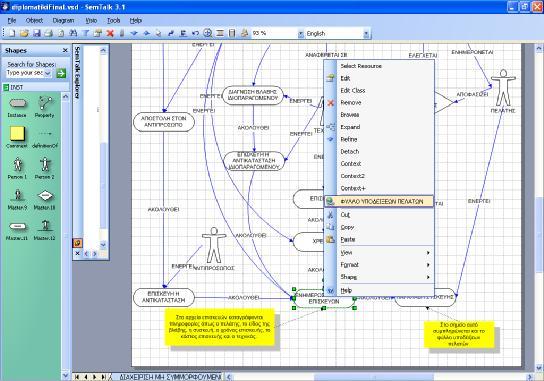Click green arrow to search shapes
544x381 pixels.
pyautogui.click(x=61, y=73)
